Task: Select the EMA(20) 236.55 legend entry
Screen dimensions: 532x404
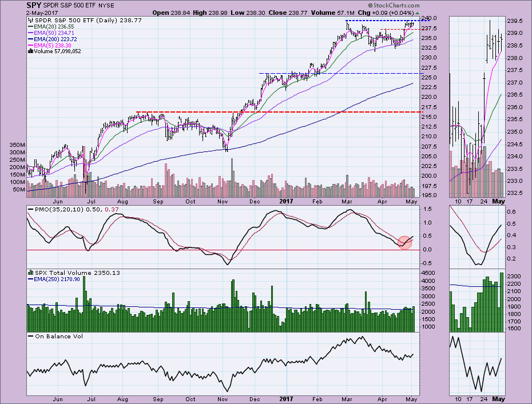Action: pyautogui.click(x=51, y=26)
